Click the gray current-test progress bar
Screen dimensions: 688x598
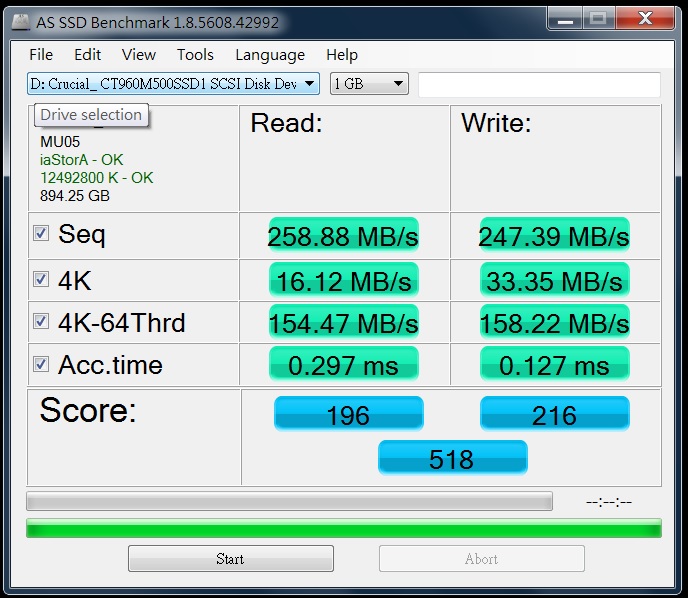(289, 501)
